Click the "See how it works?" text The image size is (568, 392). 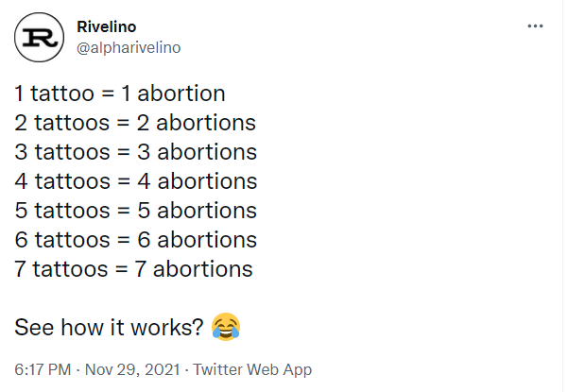tap(109, 328)
